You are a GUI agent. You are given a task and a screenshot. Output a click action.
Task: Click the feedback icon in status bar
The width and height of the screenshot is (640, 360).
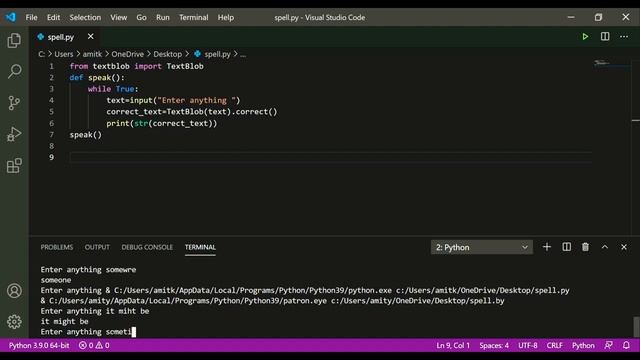point(608,345)
